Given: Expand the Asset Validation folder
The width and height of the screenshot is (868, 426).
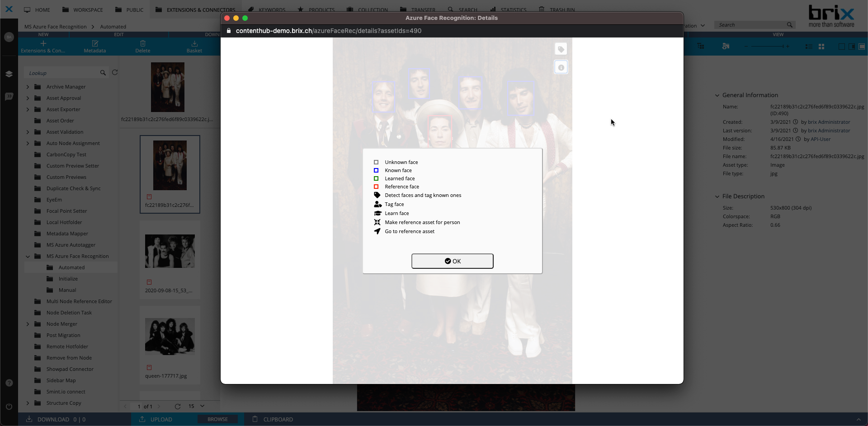Looking at the screenshot, I should point(28,132).
